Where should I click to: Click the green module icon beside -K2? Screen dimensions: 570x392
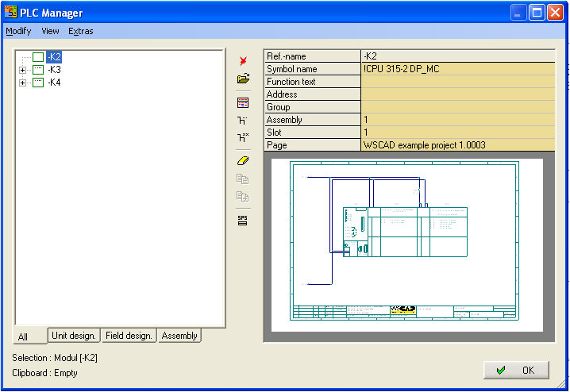click(x=38, y=57)
